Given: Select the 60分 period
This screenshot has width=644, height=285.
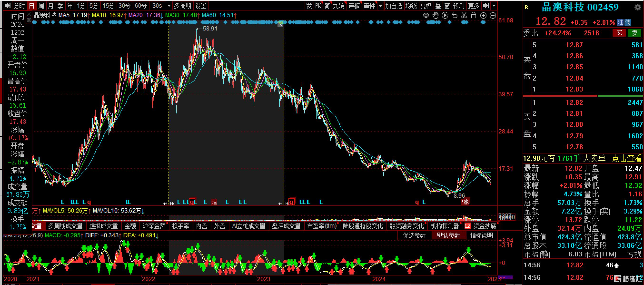Looking at the screenshot, I should pyautogui.click(x=141, y=5).
